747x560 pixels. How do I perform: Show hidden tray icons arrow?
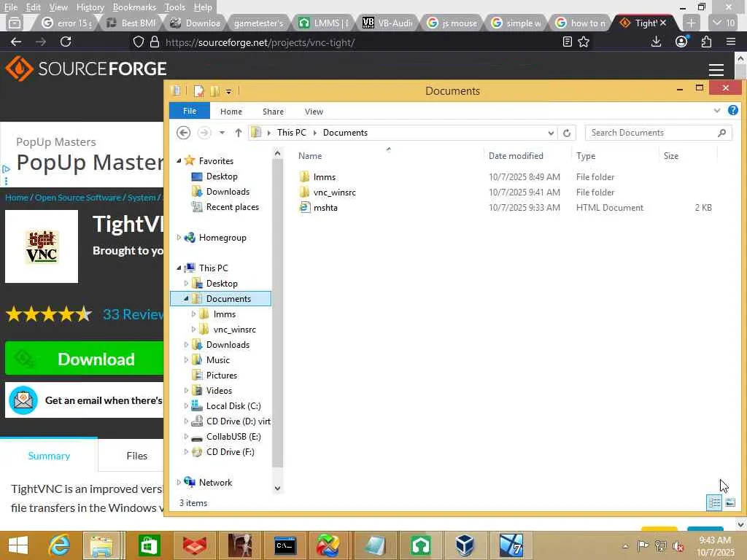pyautogui.click(x=625, y=545)
